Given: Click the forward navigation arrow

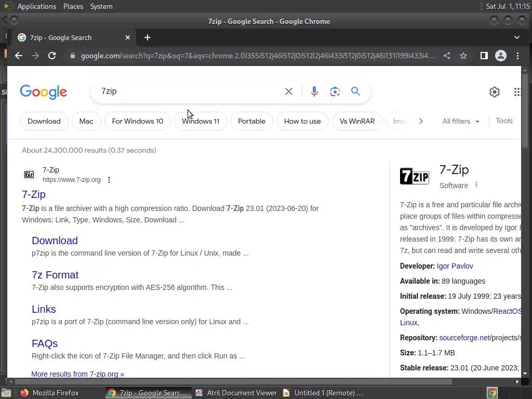Looking at the screenshot, I should 35,56.
